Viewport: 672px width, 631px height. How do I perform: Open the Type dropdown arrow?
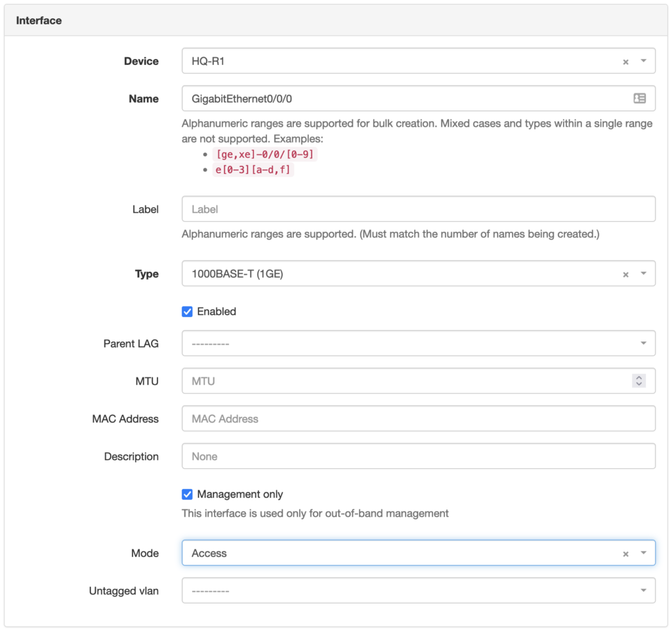(643, 274)
